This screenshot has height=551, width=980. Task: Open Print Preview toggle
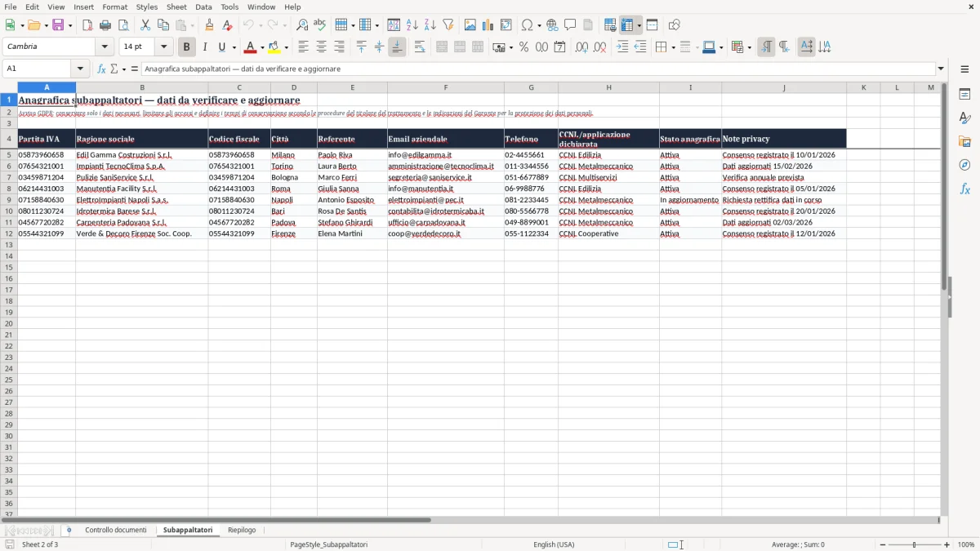123,25
